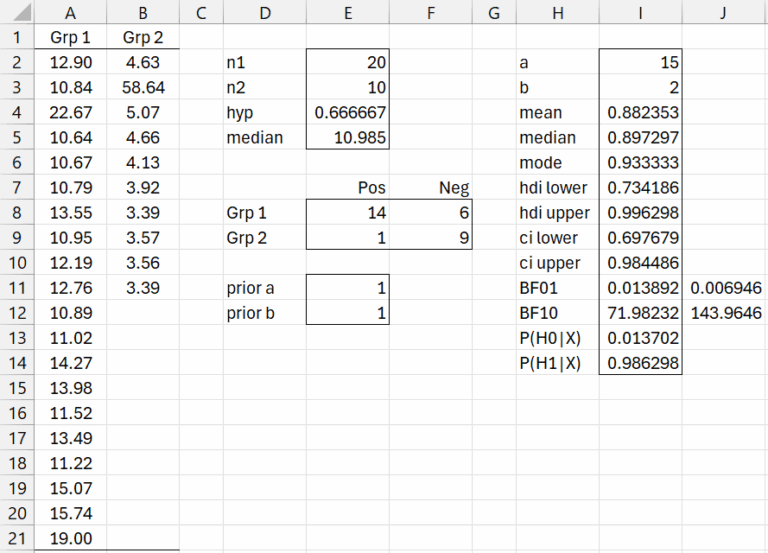Select hdi upper value 0.996298

coord(640,213)
